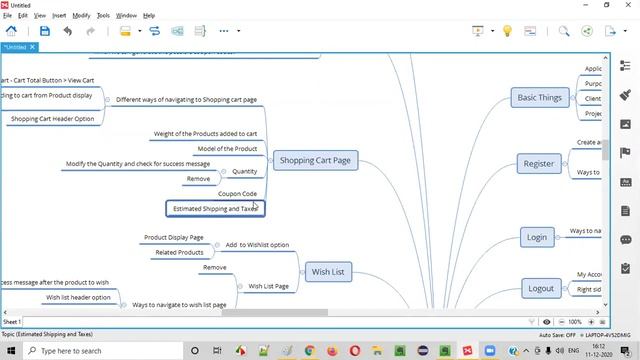Select the Logout topic

pyautogui.click(x=541, y=289)
